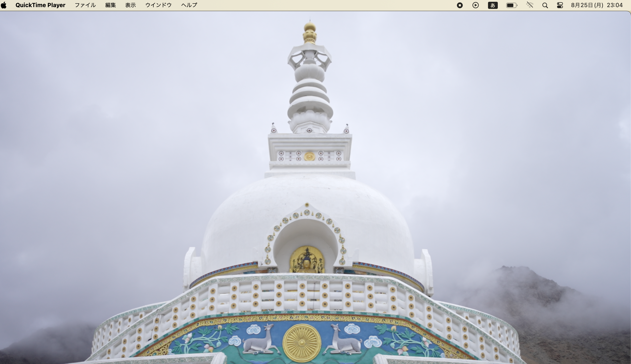This screenshot has width=631, height=364.
Task: Open the ファイル menu
Action: point(85,5)
